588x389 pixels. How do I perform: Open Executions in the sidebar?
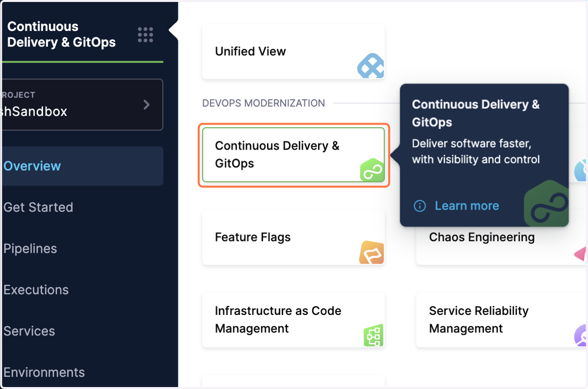(x=36, y=289)
